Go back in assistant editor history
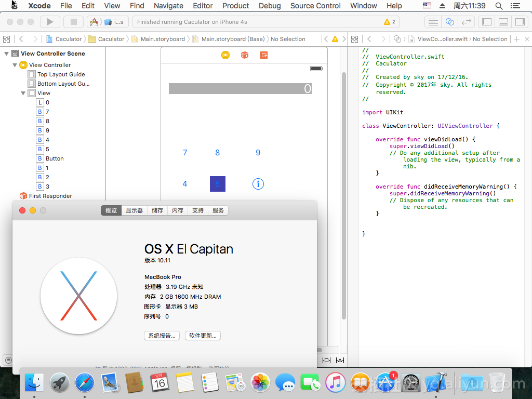 pos(369,39)
